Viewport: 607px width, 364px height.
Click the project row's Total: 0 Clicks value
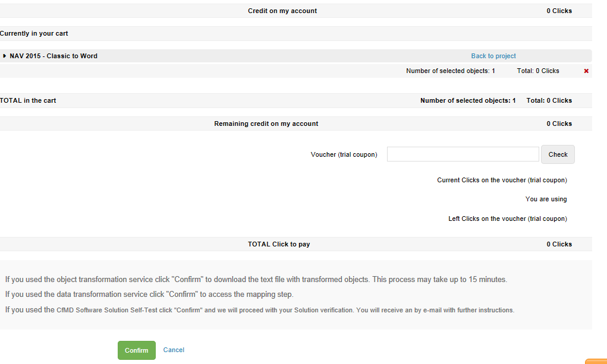click(x=538, y=71)
